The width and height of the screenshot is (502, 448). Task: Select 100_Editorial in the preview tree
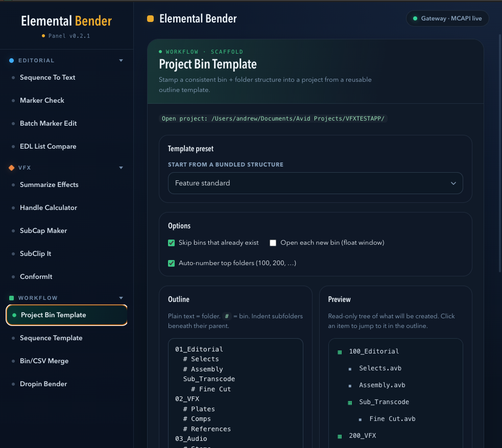click(x=374, y=351)
